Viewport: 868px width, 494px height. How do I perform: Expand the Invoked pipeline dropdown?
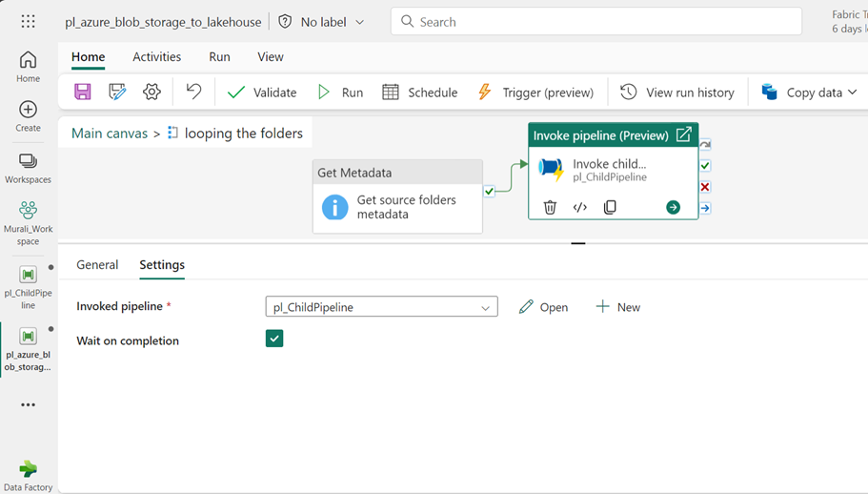coord(485,307)
